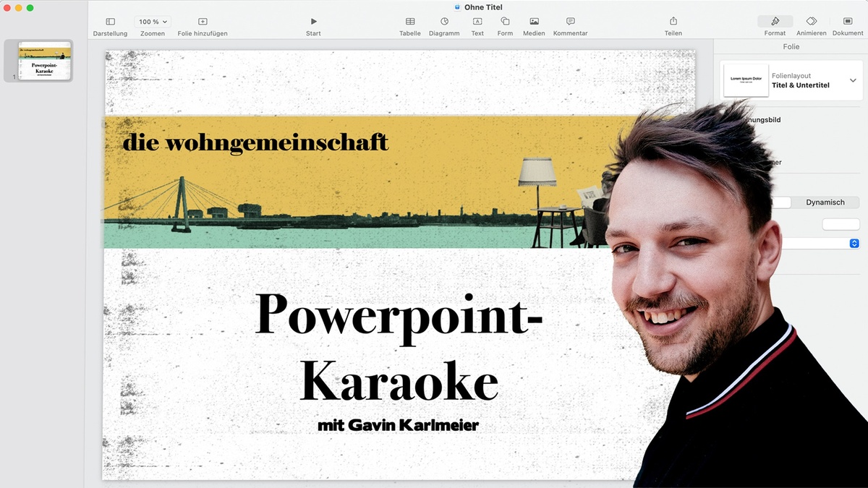Open the Zoomen 100 % dropdown
This screenshot has height=488, width=868.
[x=152, y=22]
